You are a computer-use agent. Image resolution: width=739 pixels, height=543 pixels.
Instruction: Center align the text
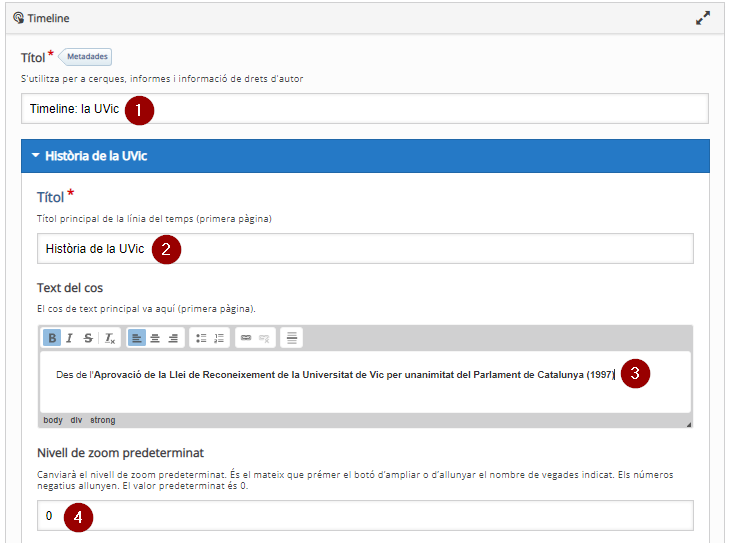tap(155, 338)
